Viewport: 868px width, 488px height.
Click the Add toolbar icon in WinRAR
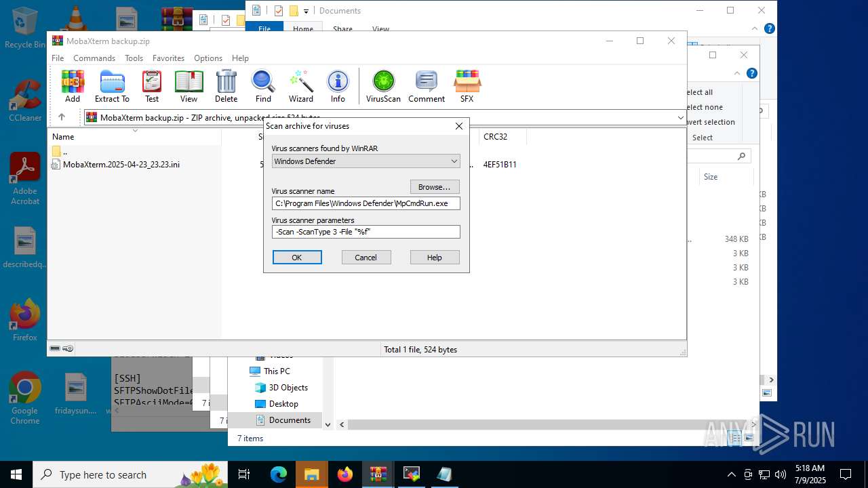(x=73, y=86)
